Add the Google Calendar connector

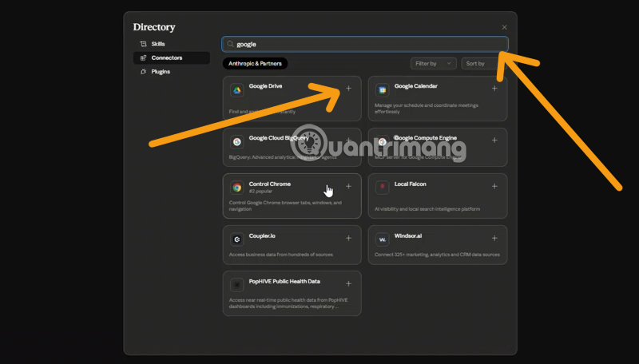pyautogui.click(x=494, y=89)
